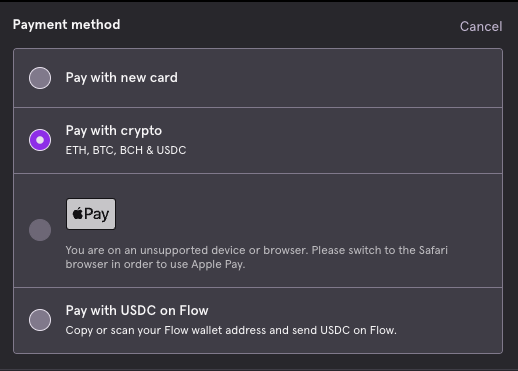This screenshot has height=371, width=518.
Task: Click the 'Pay with USDC on Flow' label
Action: point(137,311)
